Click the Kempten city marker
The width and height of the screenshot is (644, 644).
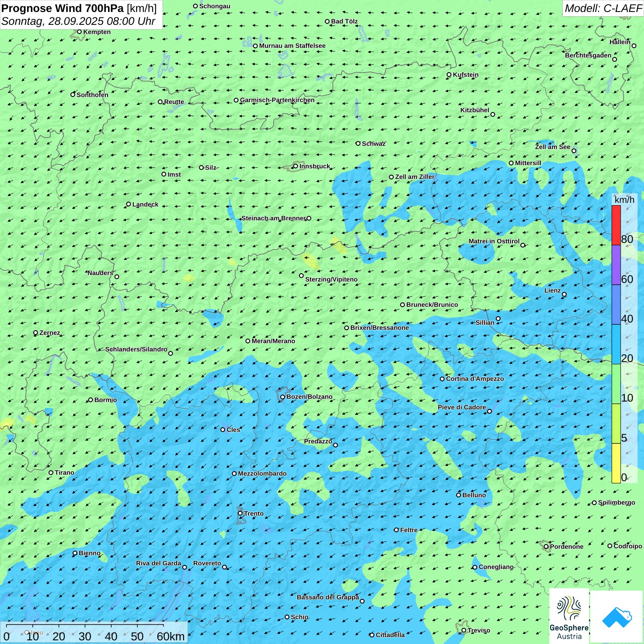pyautogui.click(x=79, y=32)
